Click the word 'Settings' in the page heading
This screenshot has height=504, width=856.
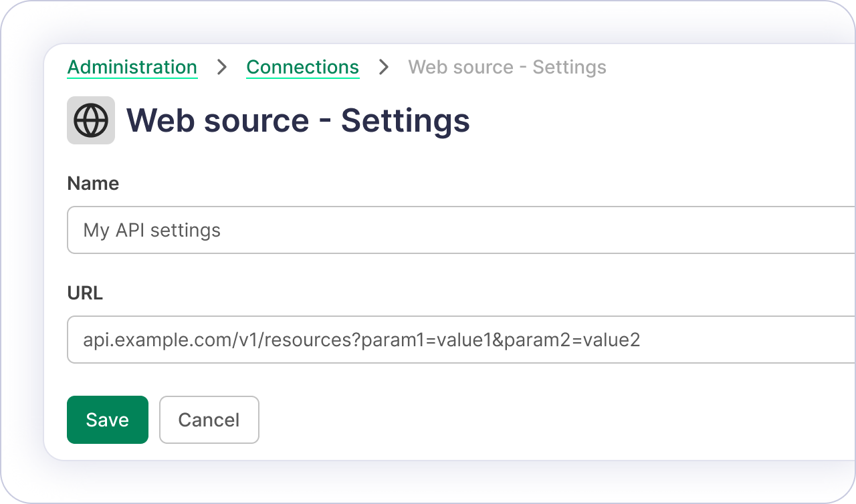pyautogui.click(x=405, y=120)
